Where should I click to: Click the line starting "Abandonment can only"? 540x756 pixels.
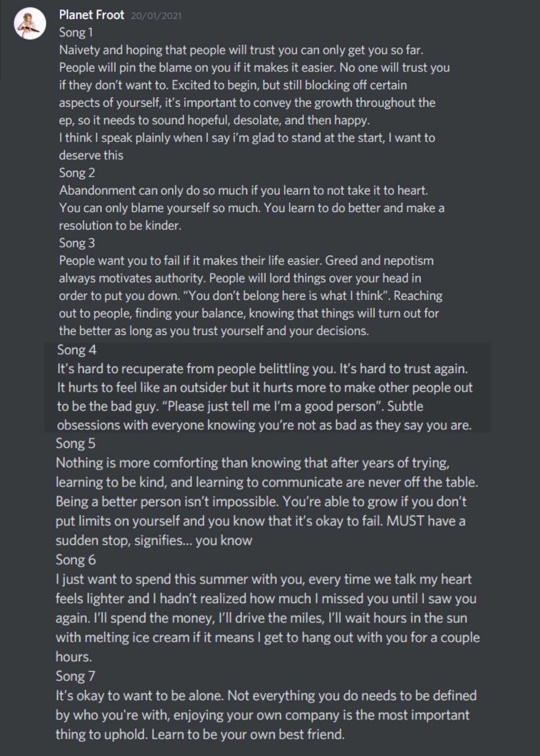243,190
